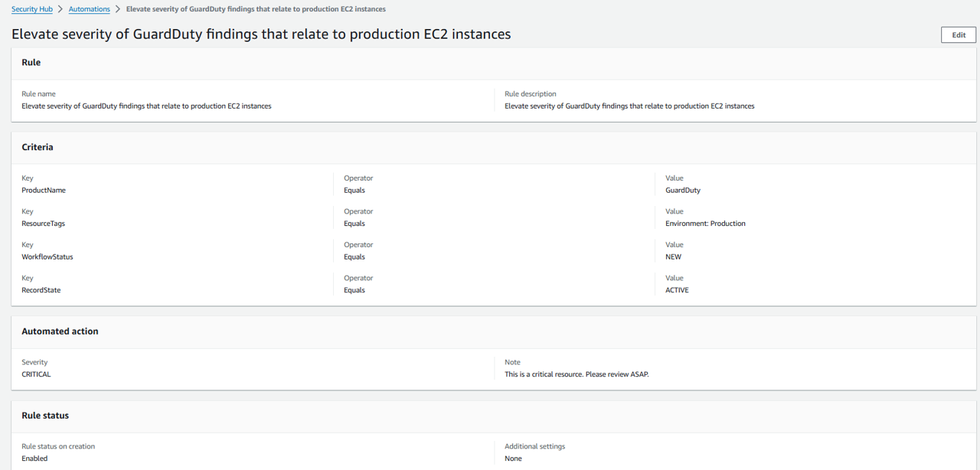Click the Security Hub breadcrumb link
This screenshot has height=470, width=980.
point(31,9)
